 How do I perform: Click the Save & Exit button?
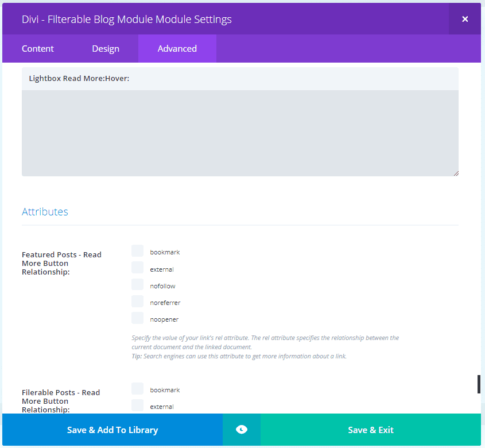[x=371, y=430]
